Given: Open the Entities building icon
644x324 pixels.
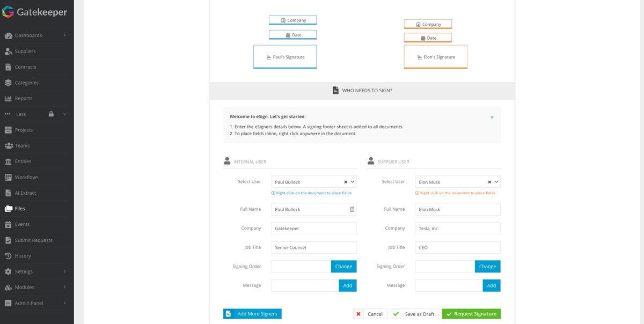Looking at the screenshot, I should click(x=8, y=161).
